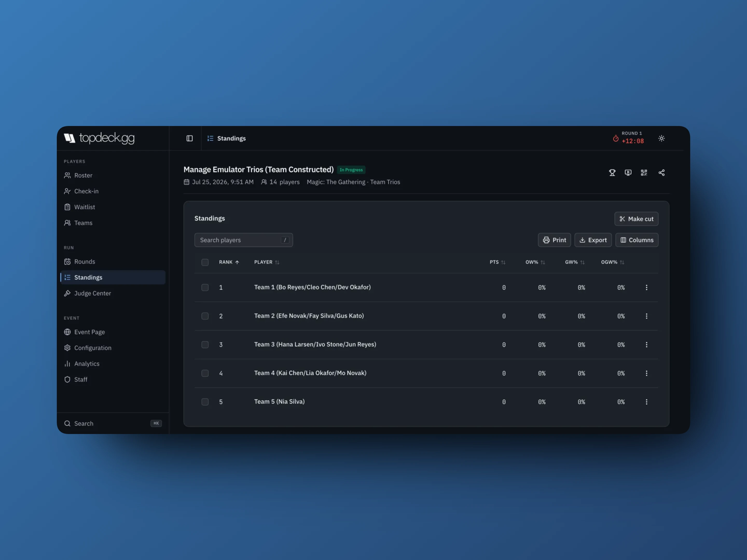This screenshot has height=560, width=747.
Task: Open the Team 1 row actions menu
Action: tap(646, 288)
